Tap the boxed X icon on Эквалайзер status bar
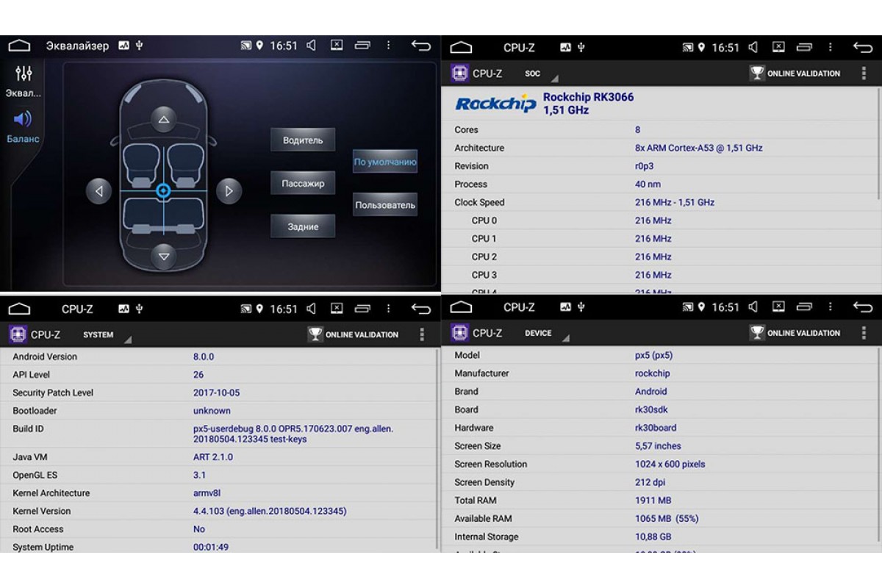 [337, 46]
